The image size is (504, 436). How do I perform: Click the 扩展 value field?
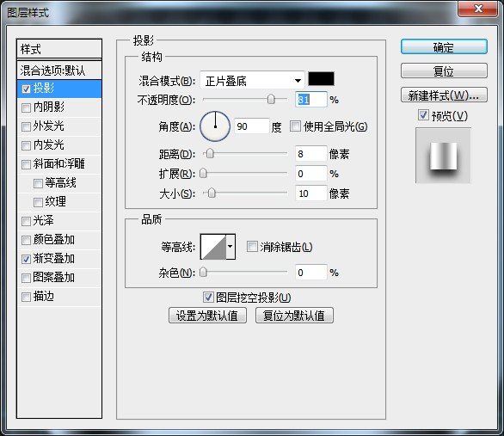[310, 174]
